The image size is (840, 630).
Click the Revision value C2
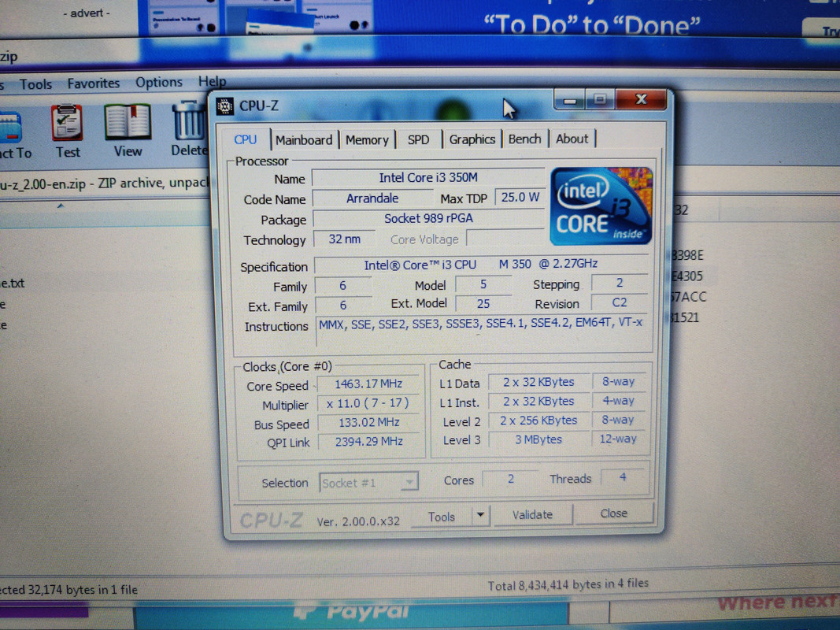pyautogui.click(x=620, y=302)
